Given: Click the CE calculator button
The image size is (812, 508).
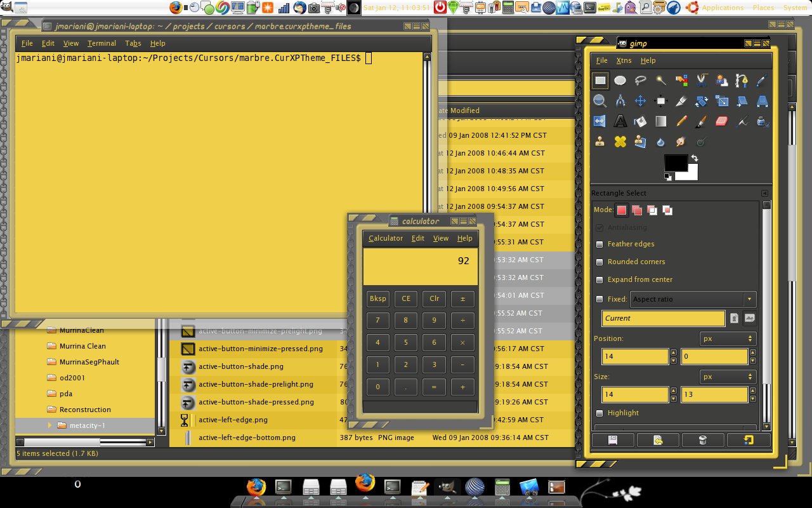Looking at the screenshot, I should coord(406,298).
